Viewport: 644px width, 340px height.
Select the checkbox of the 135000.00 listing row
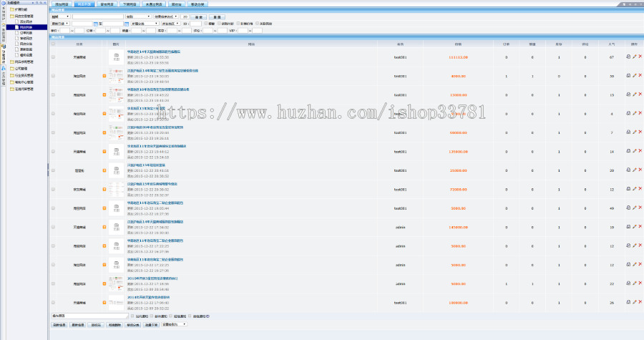[53, 152]
